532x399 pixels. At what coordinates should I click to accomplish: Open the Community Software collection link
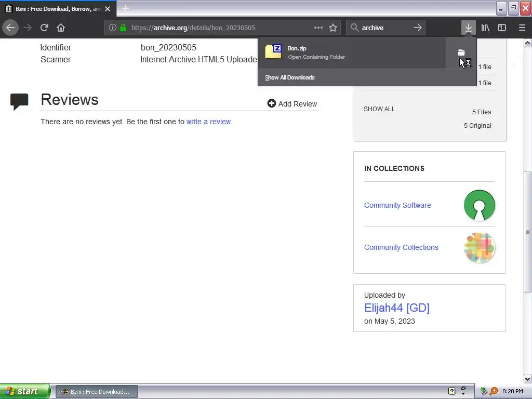coord(397,205)
